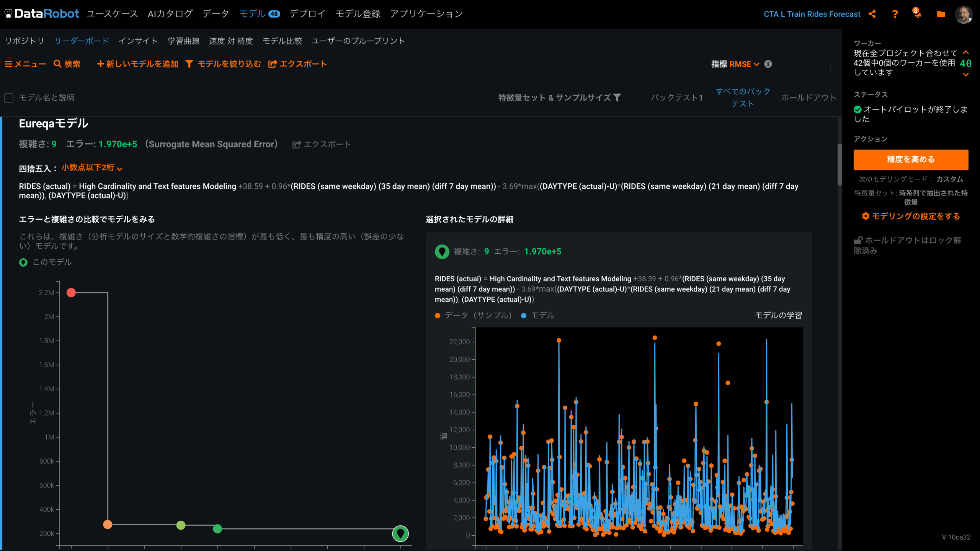Click the モデルの学習 label
This screenshot has width=980, height=551.
(778, 315)
